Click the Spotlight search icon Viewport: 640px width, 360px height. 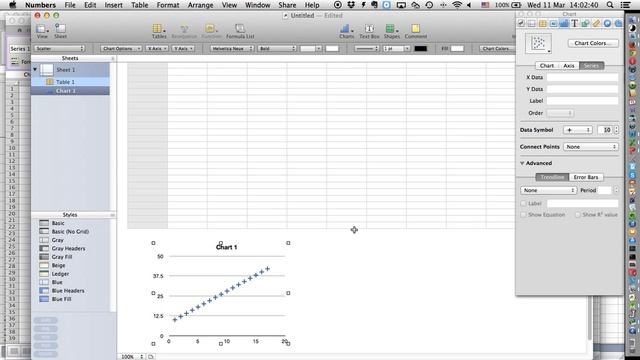pos(610,5)
